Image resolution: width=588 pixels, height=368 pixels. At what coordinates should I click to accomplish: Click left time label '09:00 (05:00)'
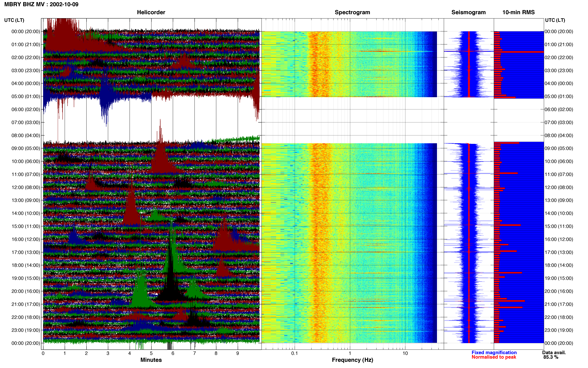click(x=26, y=148)
